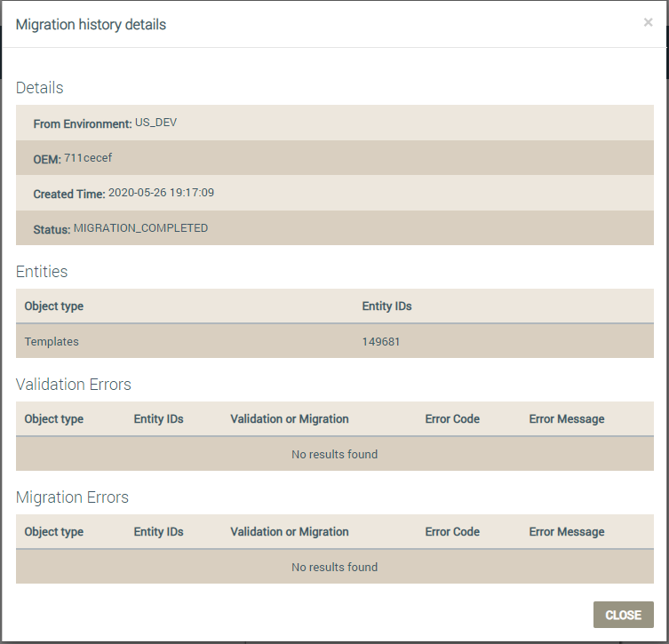The width and height of the screenshot is (669, 644).
Task: Click the Migration history details title
Action: [91, 24]
